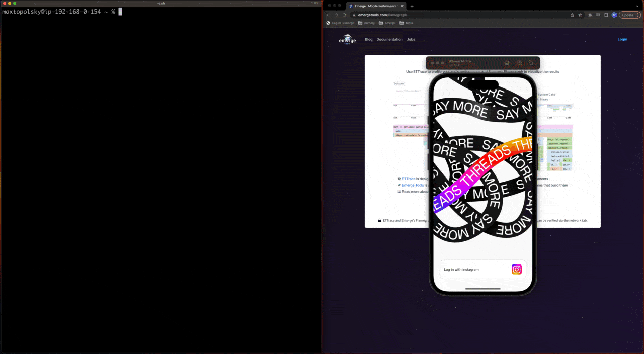Click the terminal command prompt
This screenshot has height=354, width=644.
click(x=119, y=11)
